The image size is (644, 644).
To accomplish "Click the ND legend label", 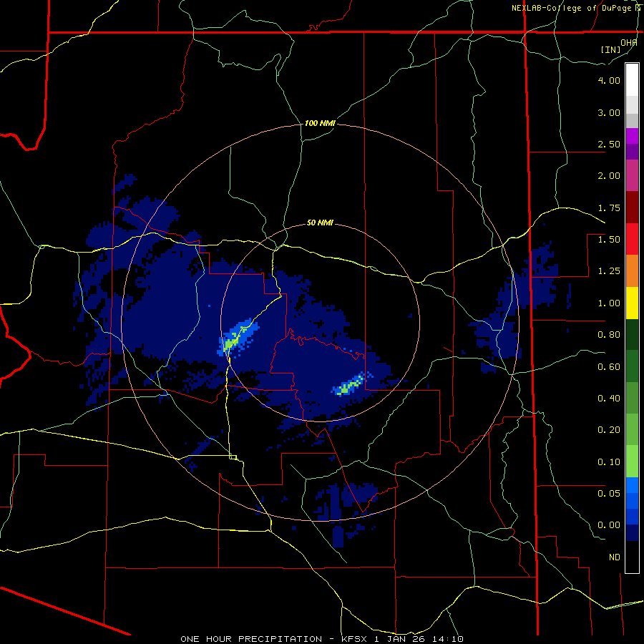I will (x=615, y=557).
